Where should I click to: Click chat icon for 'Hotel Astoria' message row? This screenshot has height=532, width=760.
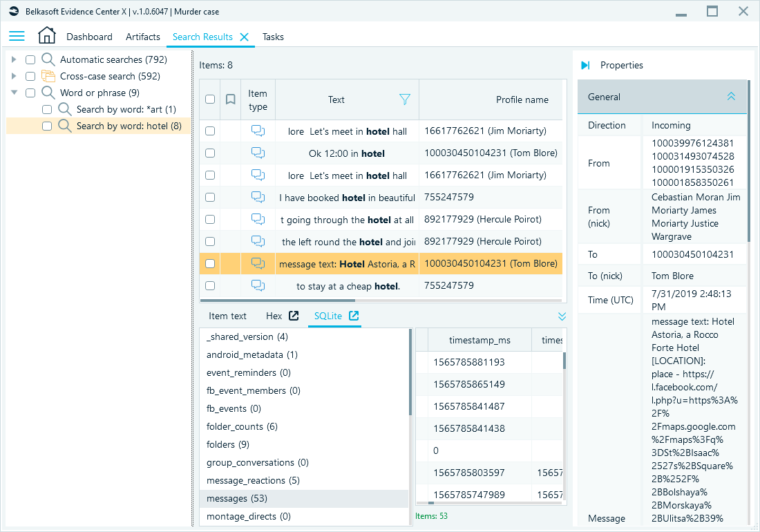[x=258, y=263]
